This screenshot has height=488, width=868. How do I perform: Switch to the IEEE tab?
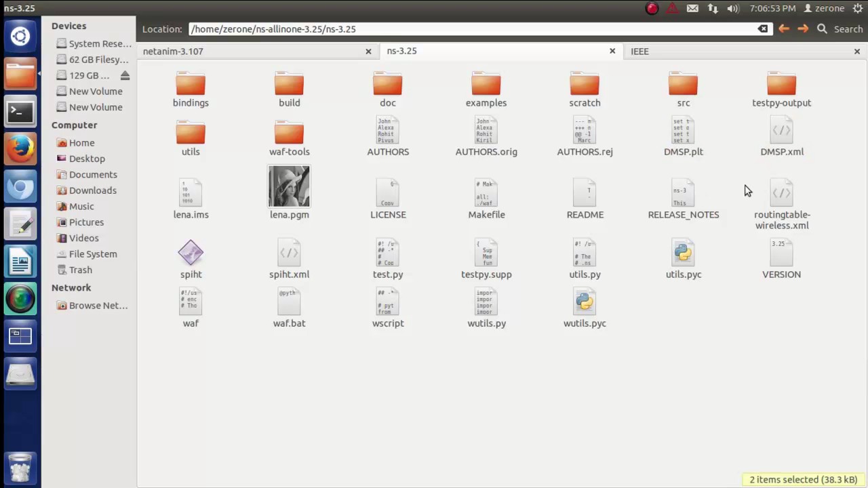745,51
